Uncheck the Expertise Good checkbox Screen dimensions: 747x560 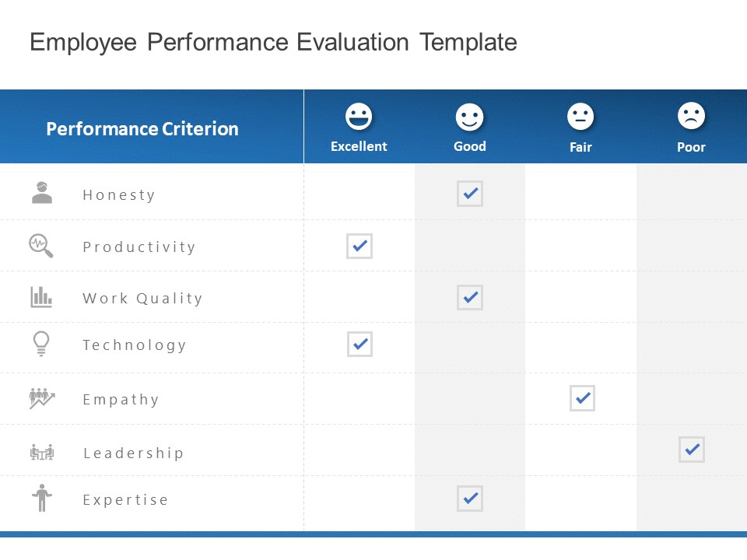pyautogui.click(x=470, y=499)
